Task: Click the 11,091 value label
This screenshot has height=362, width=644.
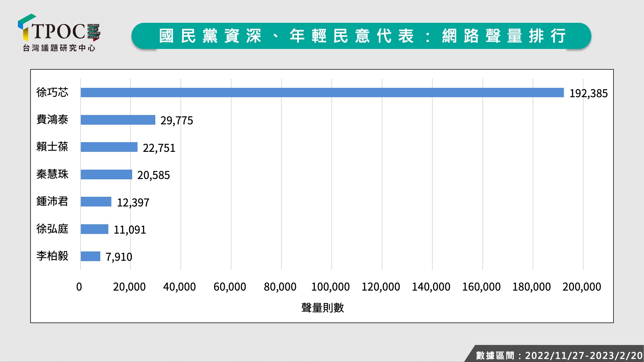Action: tap(130, 230)
